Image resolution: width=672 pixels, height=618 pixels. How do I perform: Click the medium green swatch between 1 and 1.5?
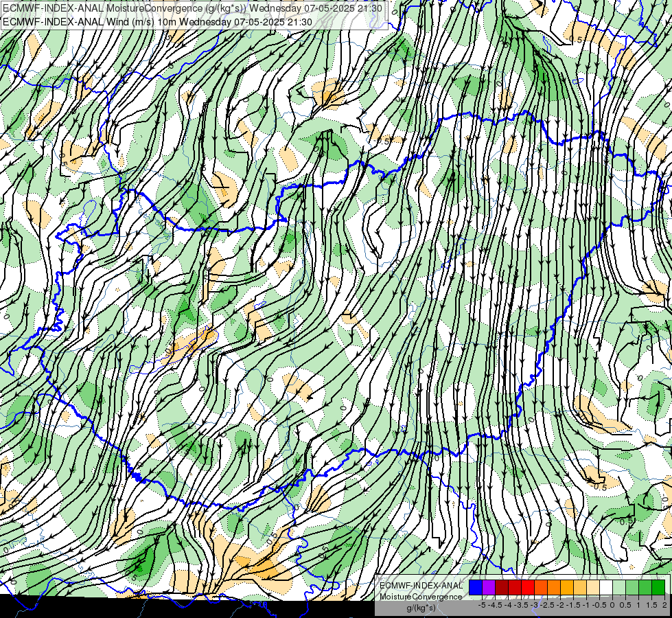645,587
